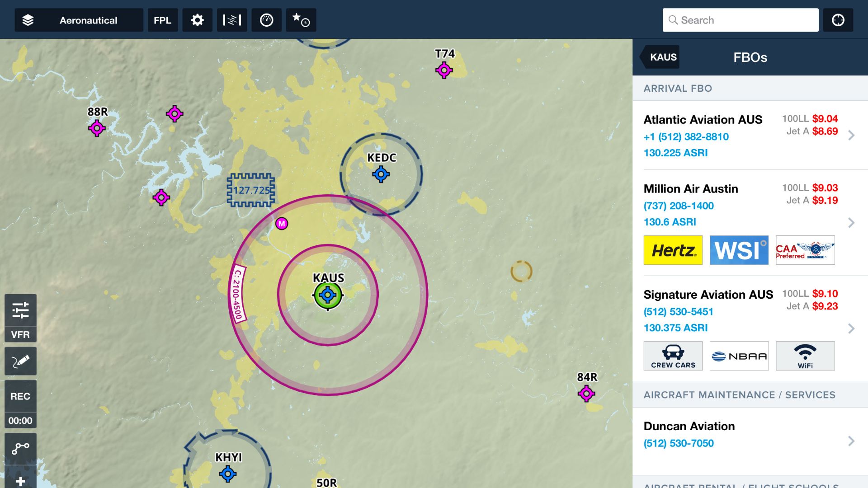This screenshot has height=488, width=868.
Task: Expand Atlantic Aviation AUS details chevron
Action: tap(851, 135)
